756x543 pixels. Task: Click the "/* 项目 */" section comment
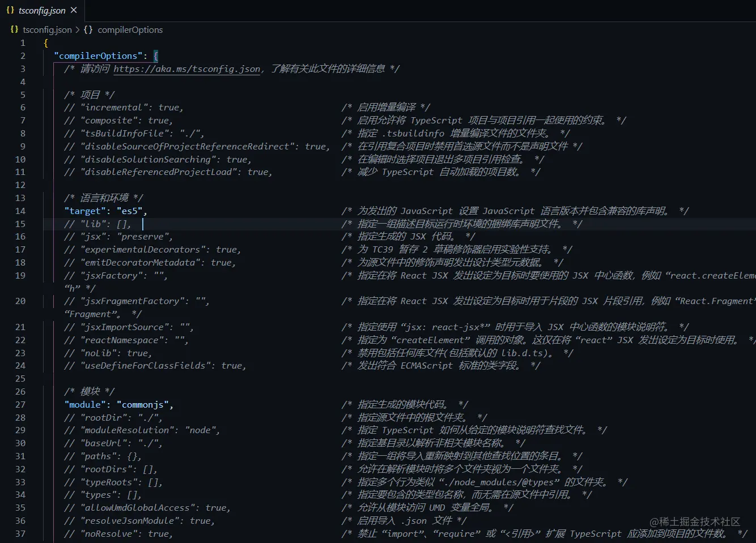click(x=90, y=95)
